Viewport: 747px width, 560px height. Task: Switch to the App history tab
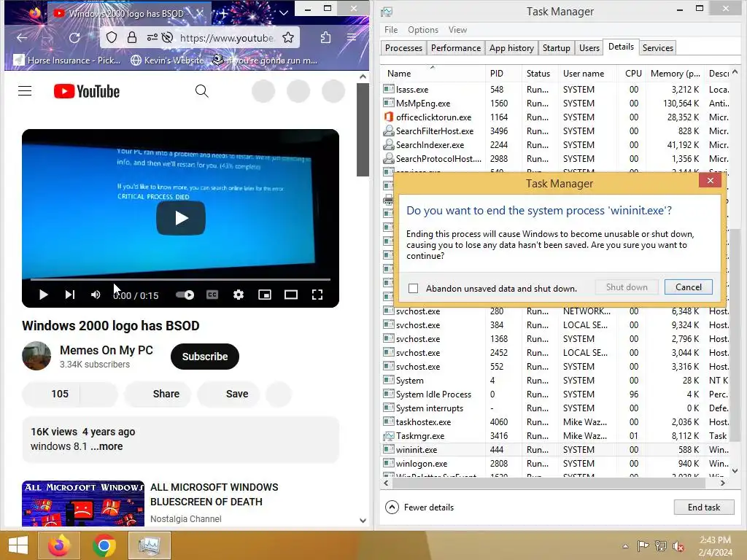[x=511, y=47]
